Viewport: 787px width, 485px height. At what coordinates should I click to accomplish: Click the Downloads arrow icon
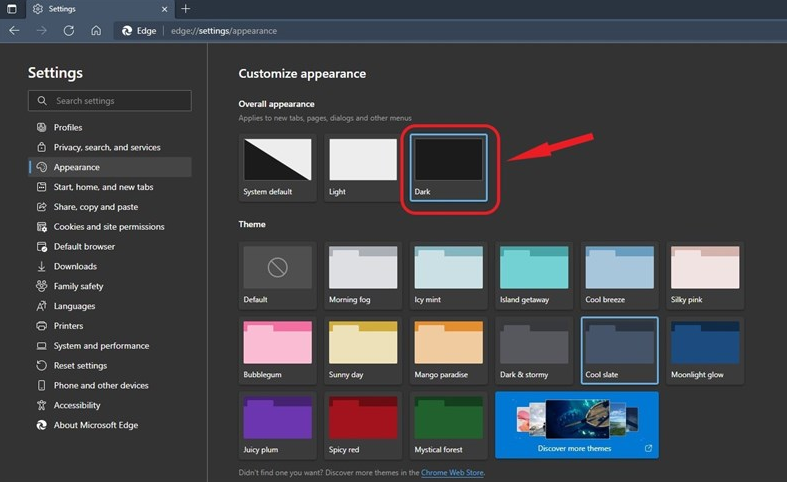(42, 266)
